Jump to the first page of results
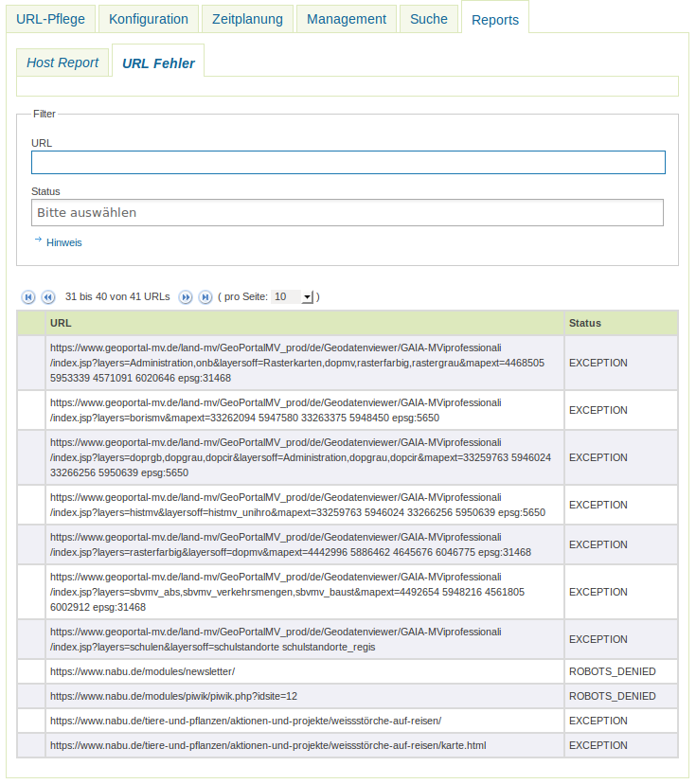696x784 pixels. pyautogui.click(x=27, y=296)
